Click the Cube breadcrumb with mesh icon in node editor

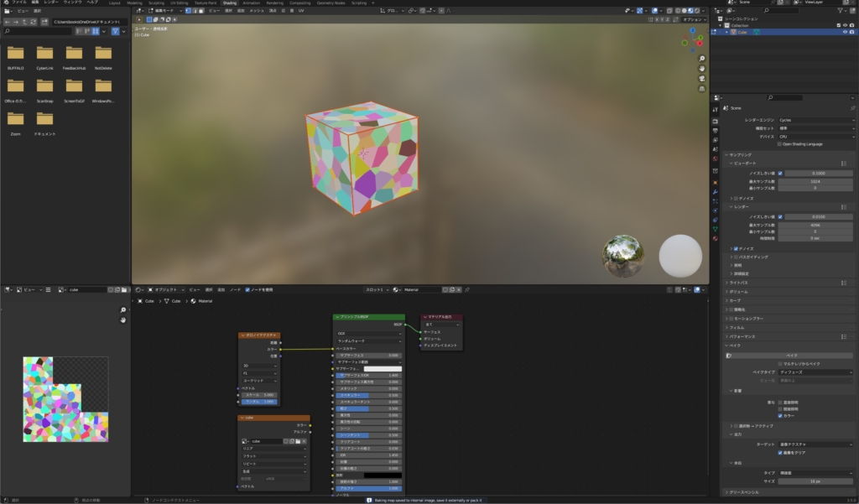coord(173,301)
